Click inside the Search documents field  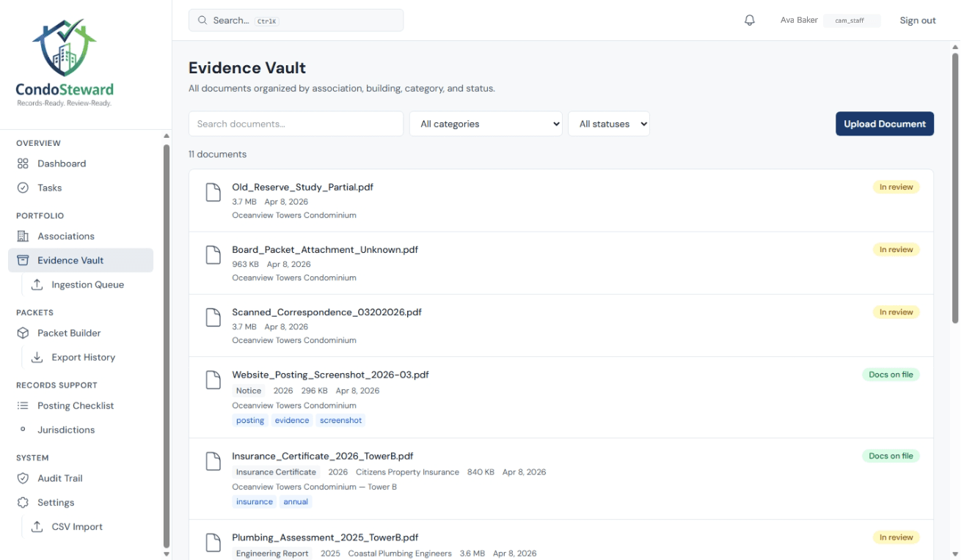(x=296, y=123)
